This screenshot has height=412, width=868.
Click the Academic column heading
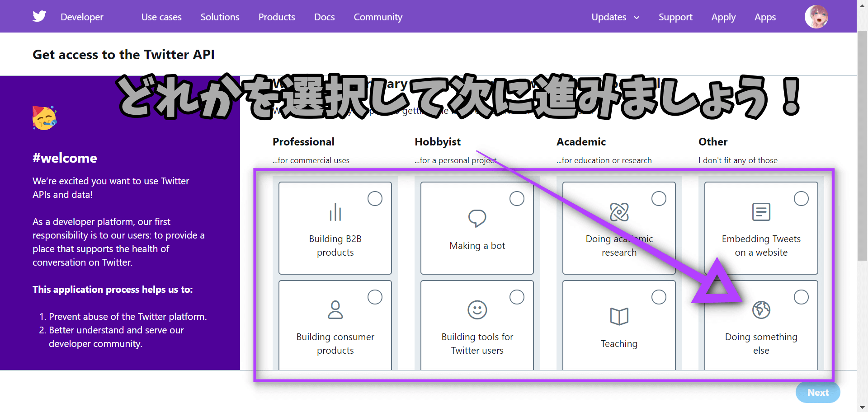coord(581,142)
